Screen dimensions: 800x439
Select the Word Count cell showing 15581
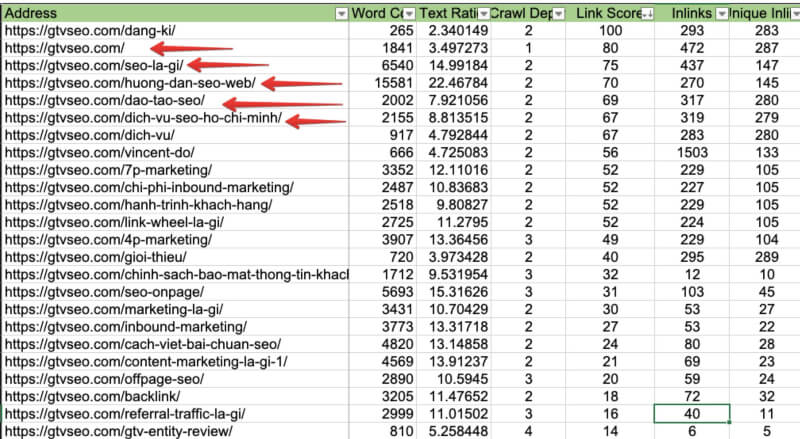click(x=383, y=83)
